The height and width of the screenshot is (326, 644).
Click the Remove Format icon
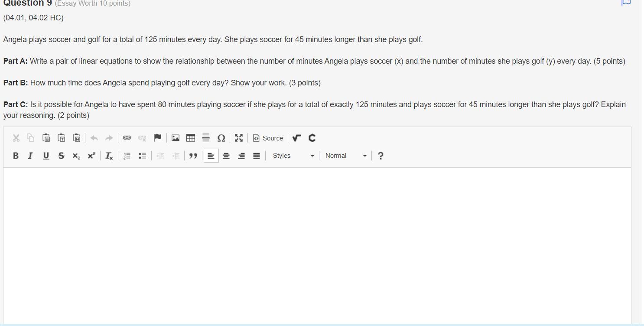[109, 156]
